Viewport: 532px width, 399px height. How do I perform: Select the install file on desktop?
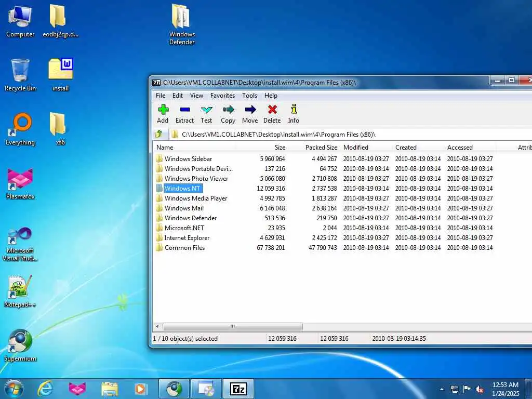pos(60,75)
